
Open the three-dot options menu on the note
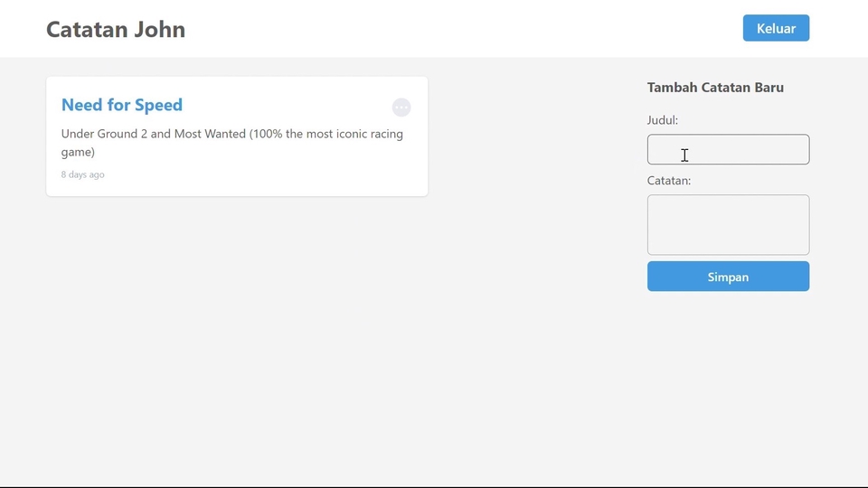(x=401, y=108)
